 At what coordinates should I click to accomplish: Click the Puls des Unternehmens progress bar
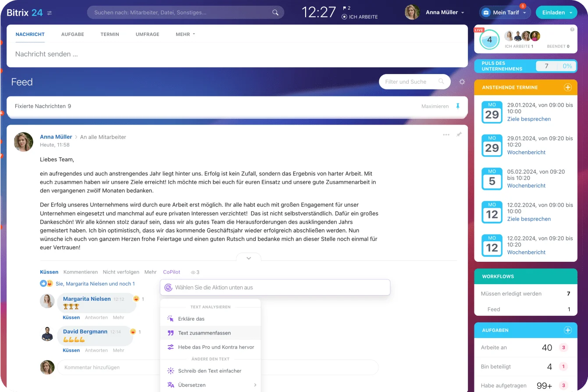pos(555,66)
